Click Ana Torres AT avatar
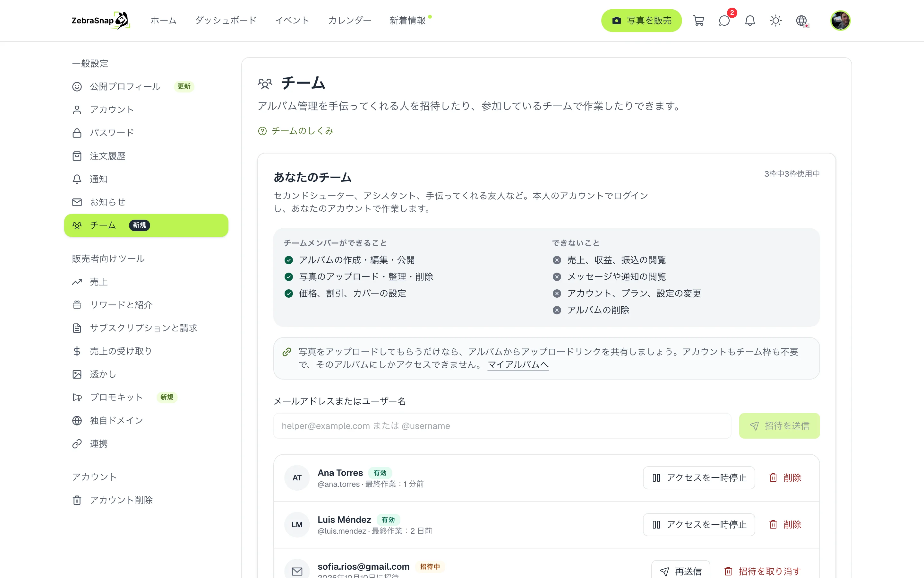The height and width of the screenshot is (578, 924). (x=297, y=477)
